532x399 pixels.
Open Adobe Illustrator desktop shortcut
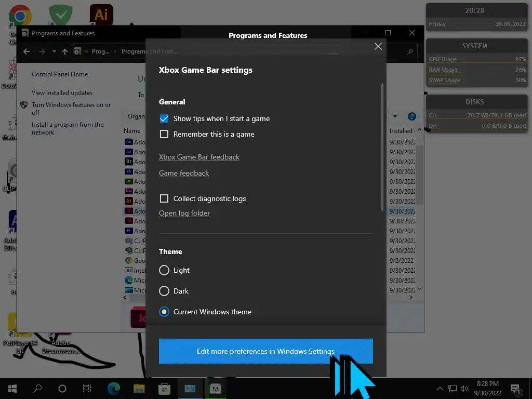click(x=101, y=14)
